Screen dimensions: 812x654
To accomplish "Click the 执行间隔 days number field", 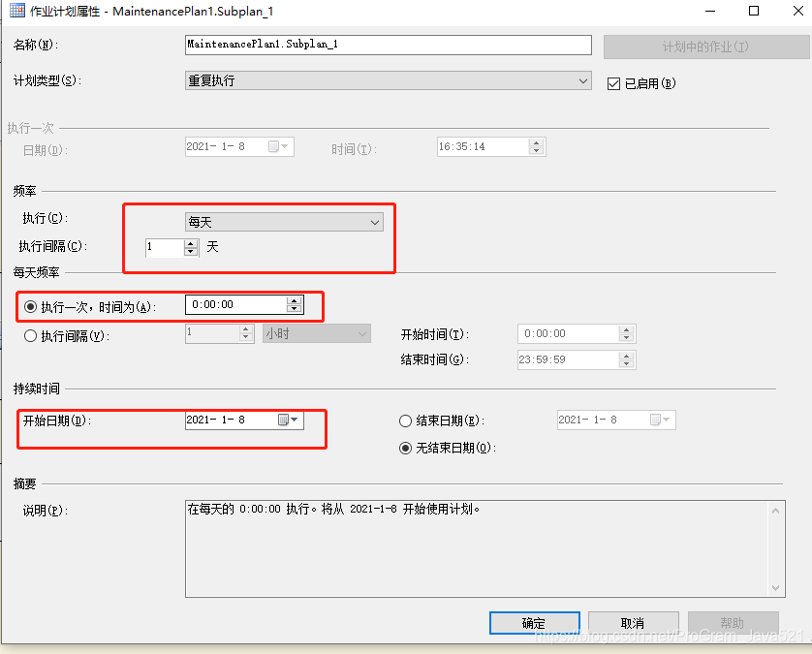I will 165,247.
